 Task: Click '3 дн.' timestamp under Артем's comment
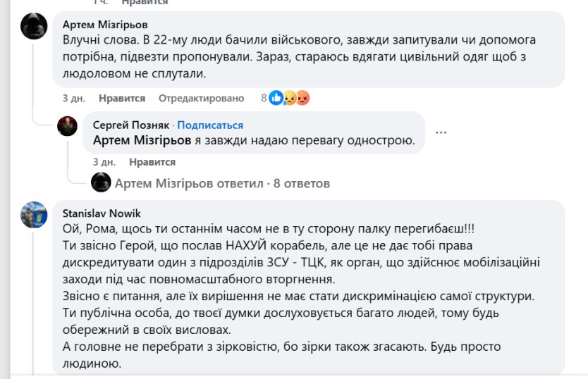73,99
